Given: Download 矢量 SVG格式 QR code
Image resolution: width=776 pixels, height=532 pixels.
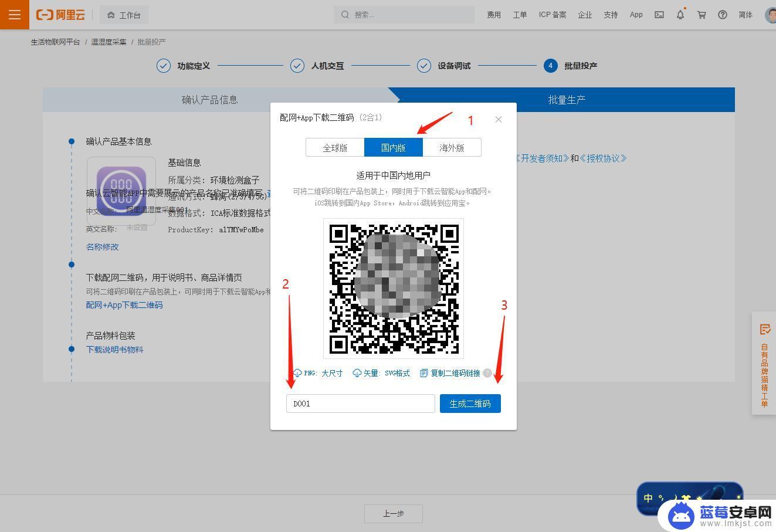Looking at the screenshot, I should click(381, 373).
